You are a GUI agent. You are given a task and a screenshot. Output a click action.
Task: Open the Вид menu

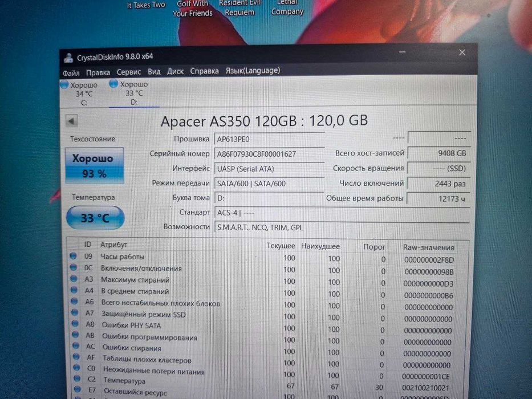tap(154, 72)
